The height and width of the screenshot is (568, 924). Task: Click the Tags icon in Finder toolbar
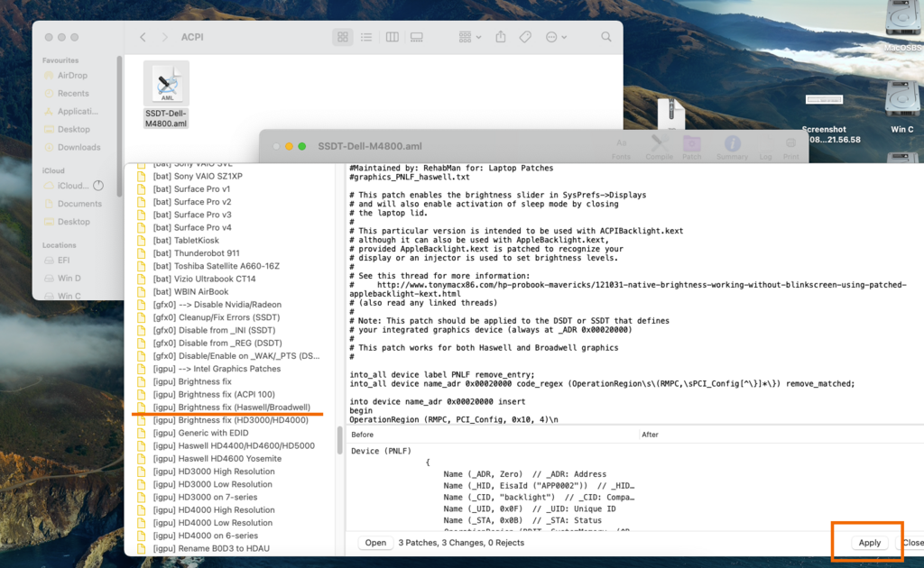(x=525, y=37)
